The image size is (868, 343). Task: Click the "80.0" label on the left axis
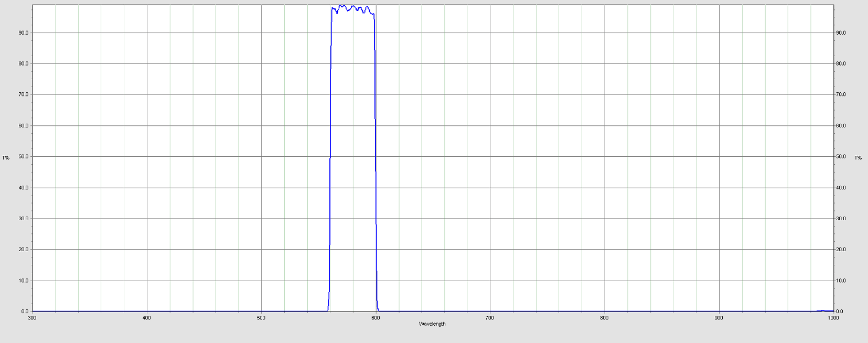24,63
